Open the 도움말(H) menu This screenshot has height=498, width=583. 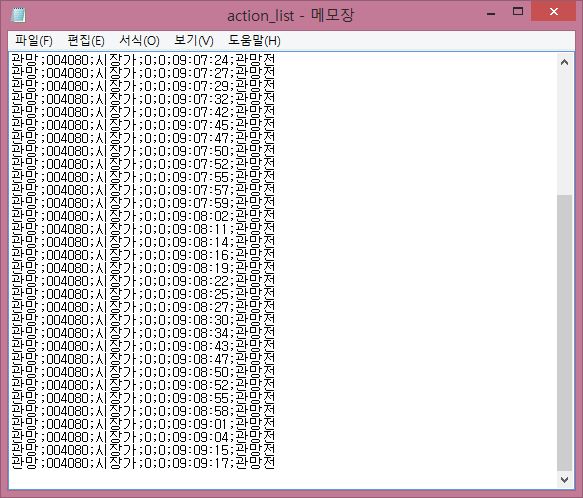(254, 41)
